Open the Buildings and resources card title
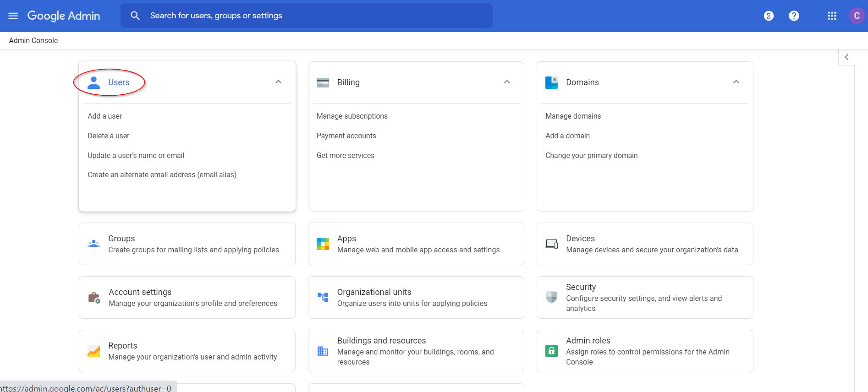The image size is (868, 392). (382, 341)
